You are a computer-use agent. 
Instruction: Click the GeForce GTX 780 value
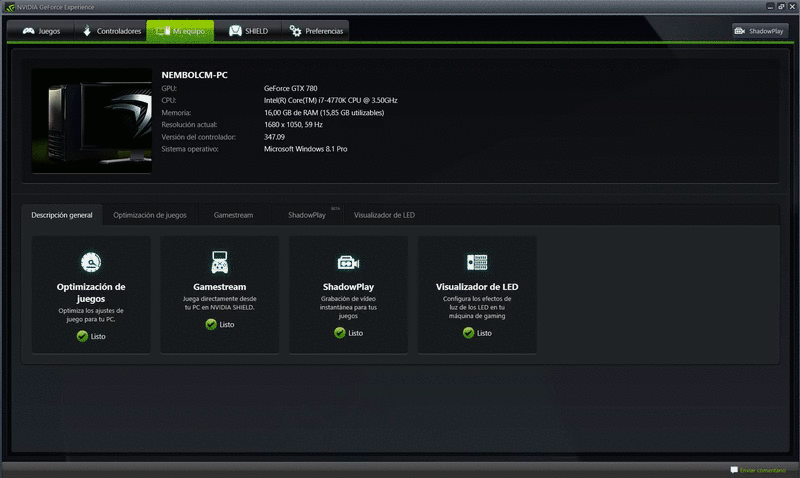tap(290, 88)
